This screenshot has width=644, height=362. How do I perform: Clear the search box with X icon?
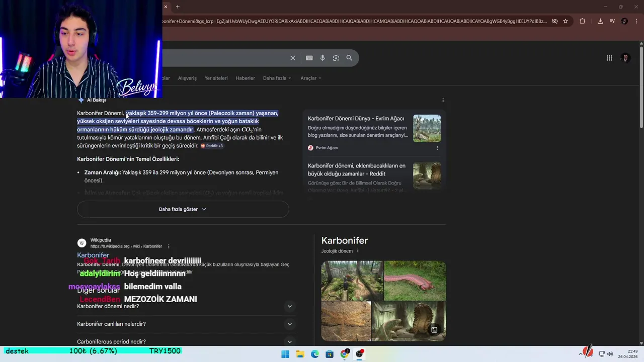(293, 58)
